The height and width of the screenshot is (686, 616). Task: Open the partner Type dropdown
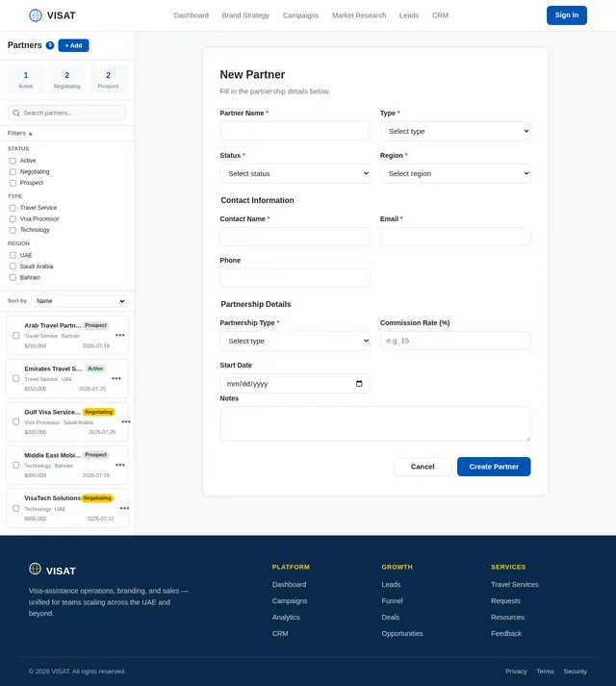[455, 131]
